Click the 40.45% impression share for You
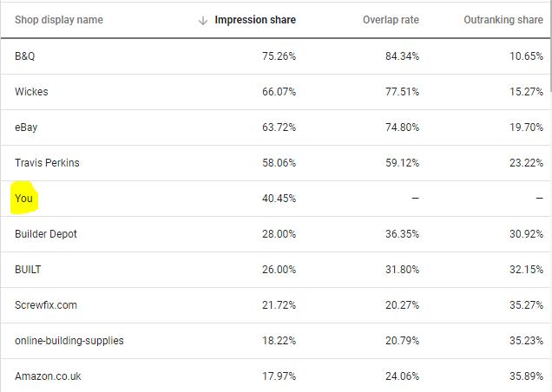The width and height of the screenshot is (552, 392). (x=277, y=199)
